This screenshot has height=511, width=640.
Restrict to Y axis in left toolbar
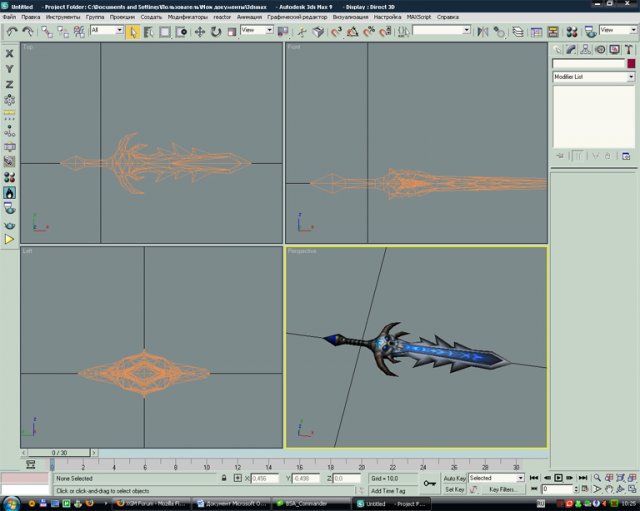pyautogui.click(x=9, y=69)
